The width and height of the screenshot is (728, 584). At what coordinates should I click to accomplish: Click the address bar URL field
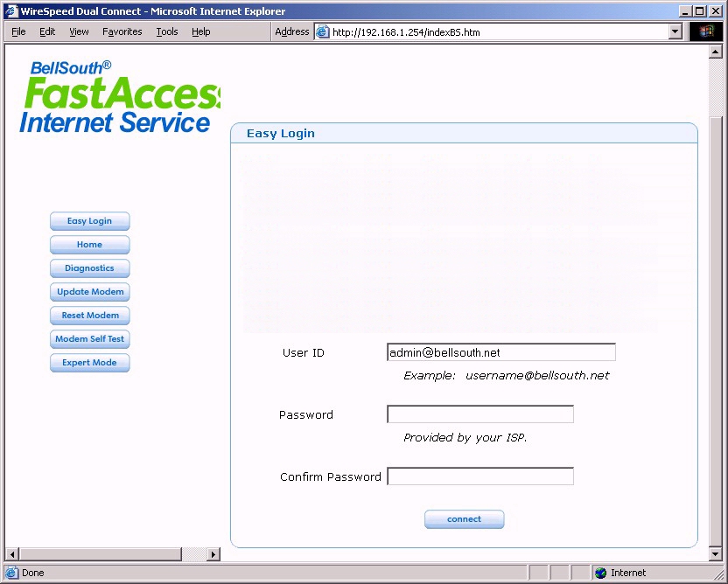pyautogui.click(x=499, y=32)
